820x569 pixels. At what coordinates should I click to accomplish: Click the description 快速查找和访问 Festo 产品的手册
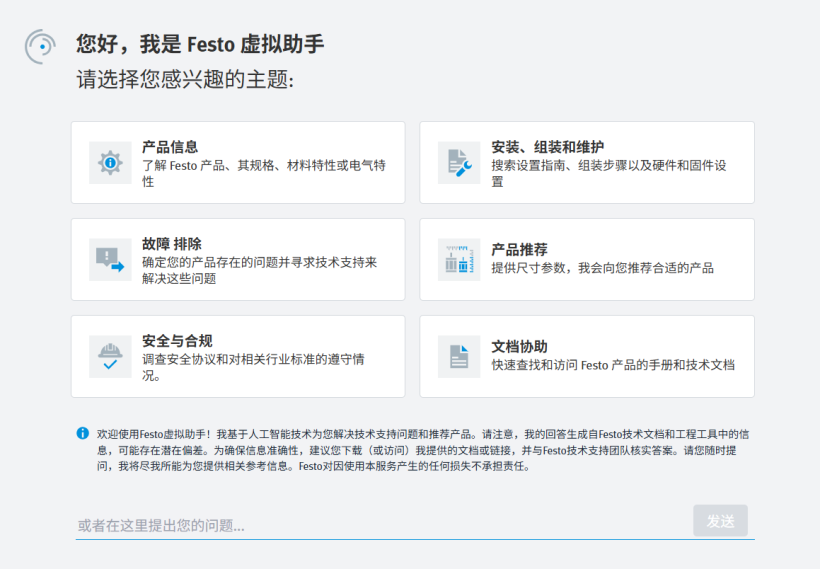(x=613, y=365)
